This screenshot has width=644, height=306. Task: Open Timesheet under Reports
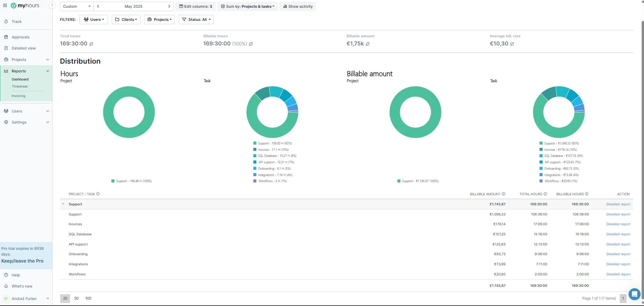[x=20, y=87]
